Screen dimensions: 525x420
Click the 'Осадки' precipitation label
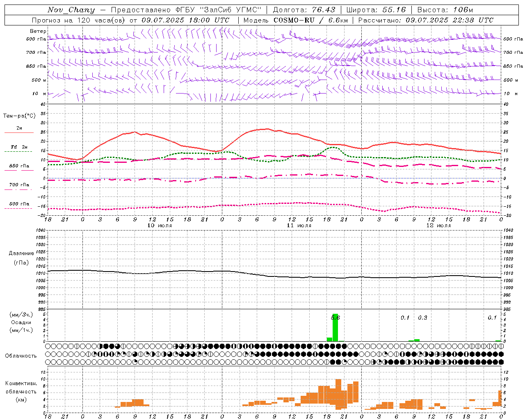click(x=21, y=322)
